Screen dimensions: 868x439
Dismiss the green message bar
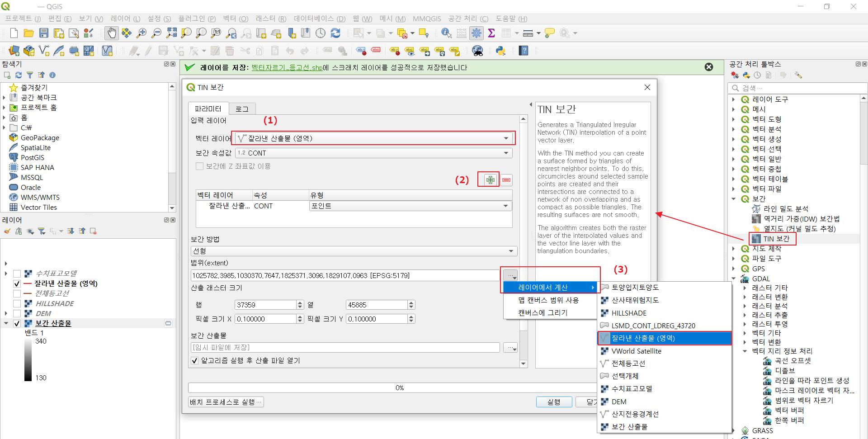point(709,67)
